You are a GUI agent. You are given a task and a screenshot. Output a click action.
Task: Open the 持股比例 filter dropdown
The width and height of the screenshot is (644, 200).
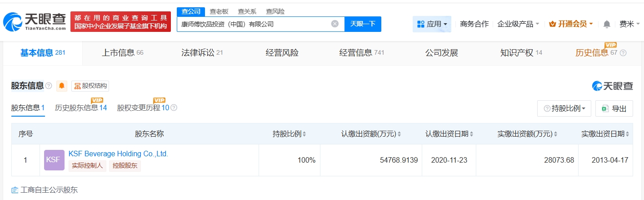click(564, 108)
